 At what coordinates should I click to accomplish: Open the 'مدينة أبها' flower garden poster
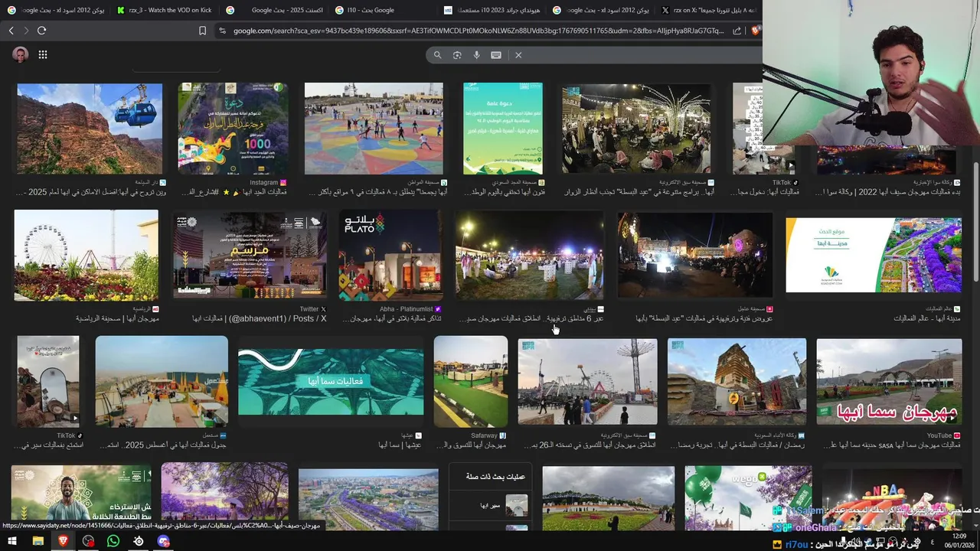[x=874, y=256]
